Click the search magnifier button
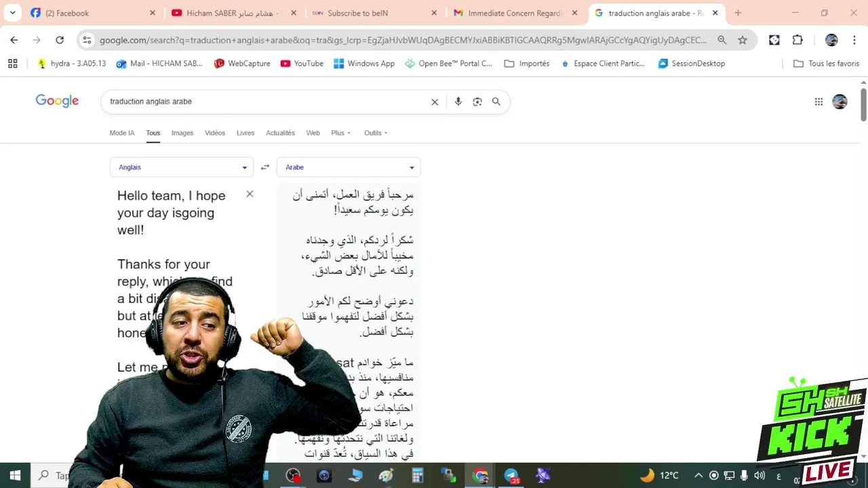 (x=496, y=102)
